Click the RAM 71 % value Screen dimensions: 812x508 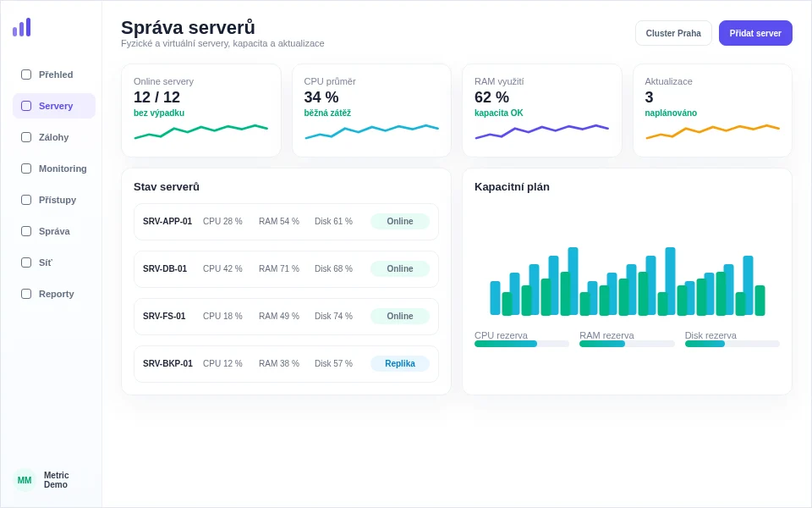(279, 269)
